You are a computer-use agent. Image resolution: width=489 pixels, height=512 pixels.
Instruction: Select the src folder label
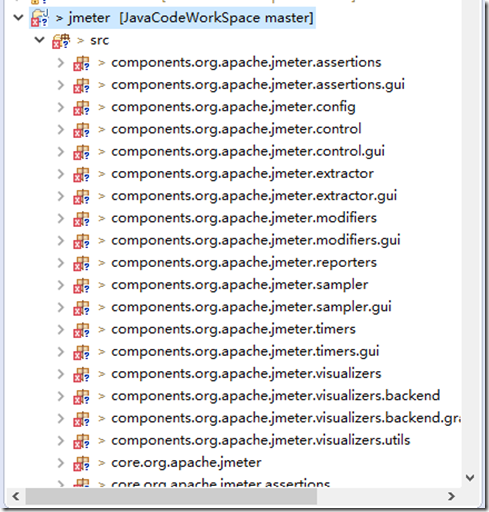[99, 41]
